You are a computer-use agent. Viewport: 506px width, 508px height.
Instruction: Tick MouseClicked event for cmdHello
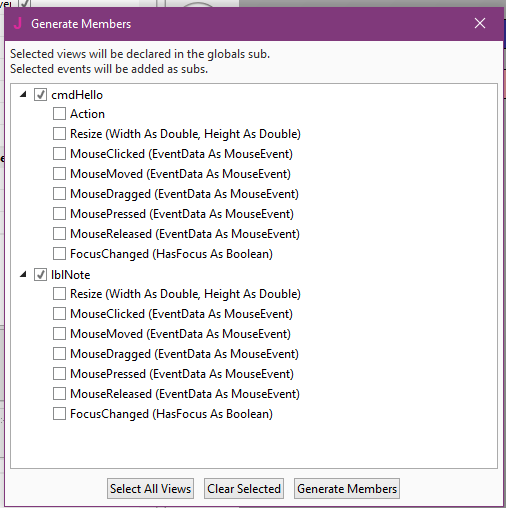pyautogui.click(x=59, y=154)
